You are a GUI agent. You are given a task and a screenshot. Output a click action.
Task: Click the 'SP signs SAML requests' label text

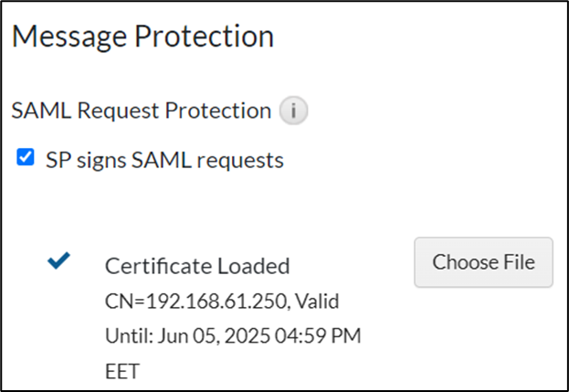pyautogui.click(x=164, y=160)
